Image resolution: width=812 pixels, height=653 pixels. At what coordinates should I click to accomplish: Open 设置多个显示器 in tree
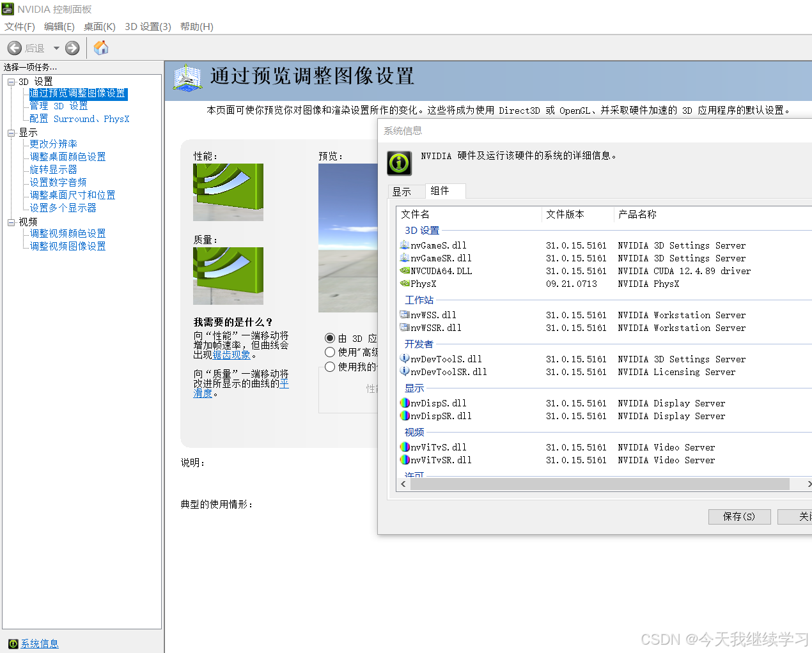point(63,208)
